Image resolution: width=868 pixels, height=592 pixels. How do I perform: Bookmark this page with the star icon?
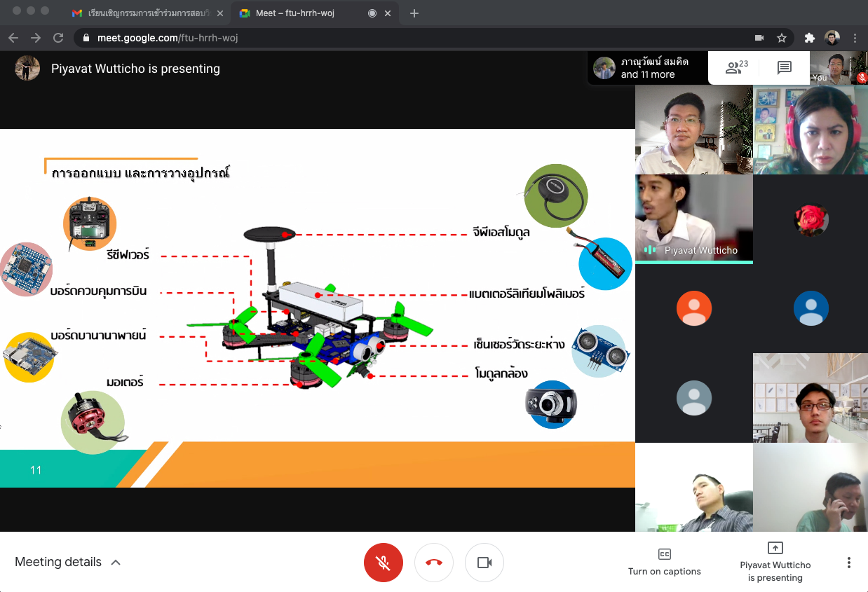[782, 38]
